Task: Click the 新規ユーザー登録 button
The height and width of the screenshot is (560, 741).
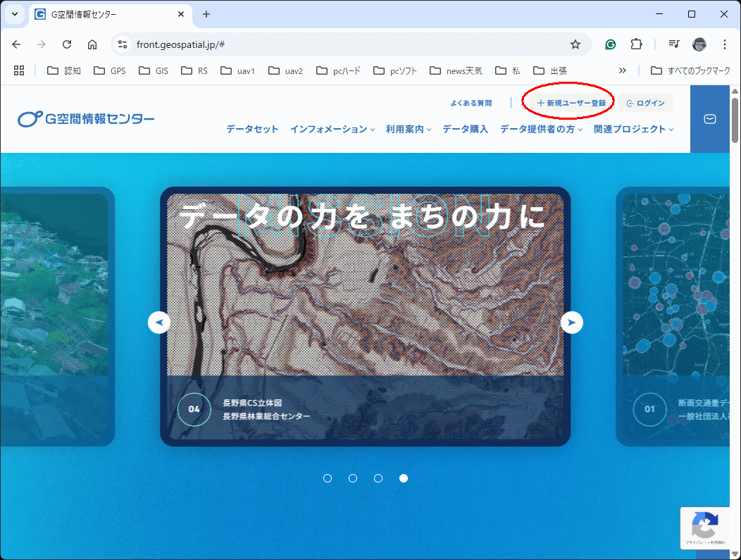Action: [x=571, y=103]
